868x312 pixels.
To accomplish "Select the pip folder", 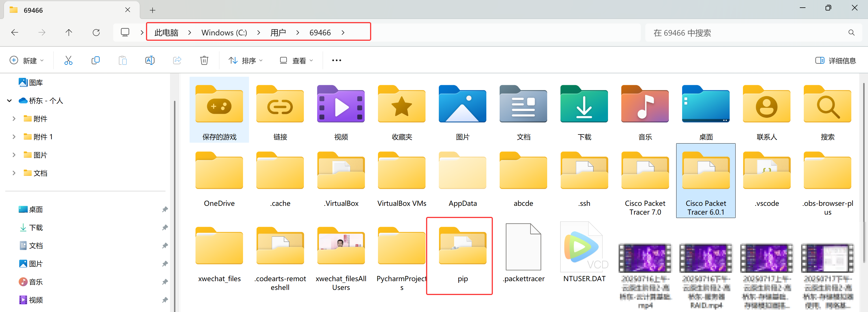I will pyautogui.click(x=462, y=255).
